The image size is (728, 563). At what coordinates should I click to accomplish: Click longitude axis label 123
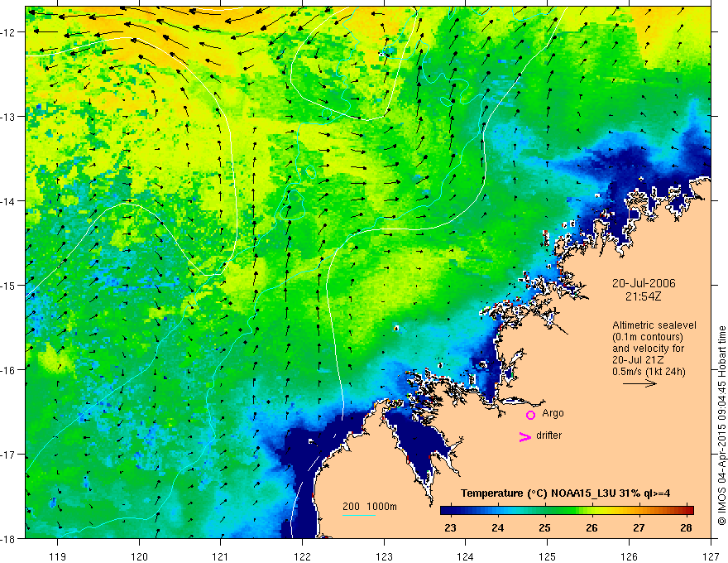384,556
